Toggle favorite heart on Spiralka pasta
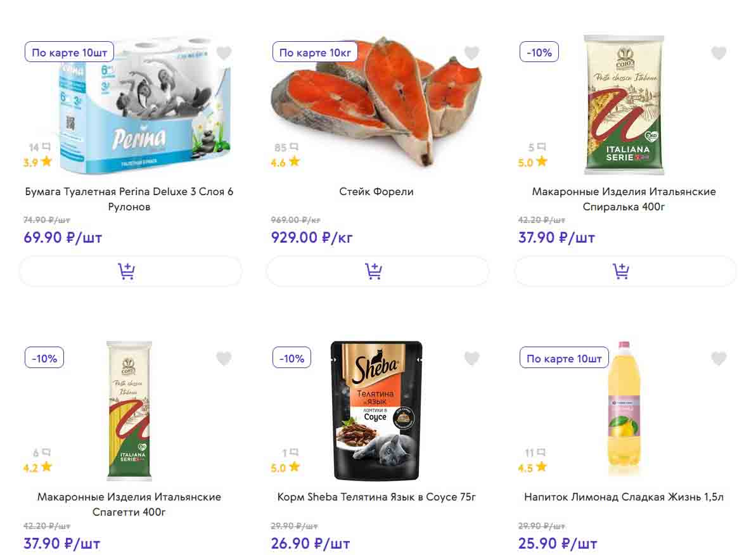Screen dimensions: 756x555 click(x=719, y=53)
